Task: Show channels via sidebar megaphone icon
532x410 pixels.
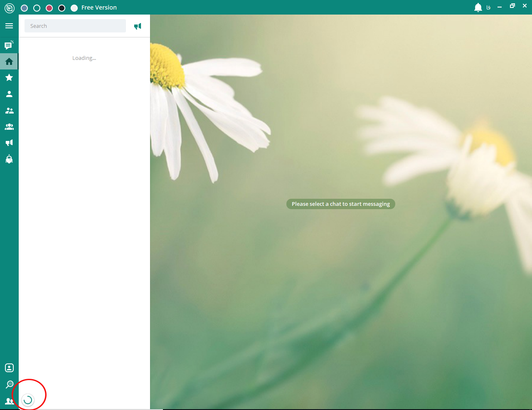Action: click(9, 143)
